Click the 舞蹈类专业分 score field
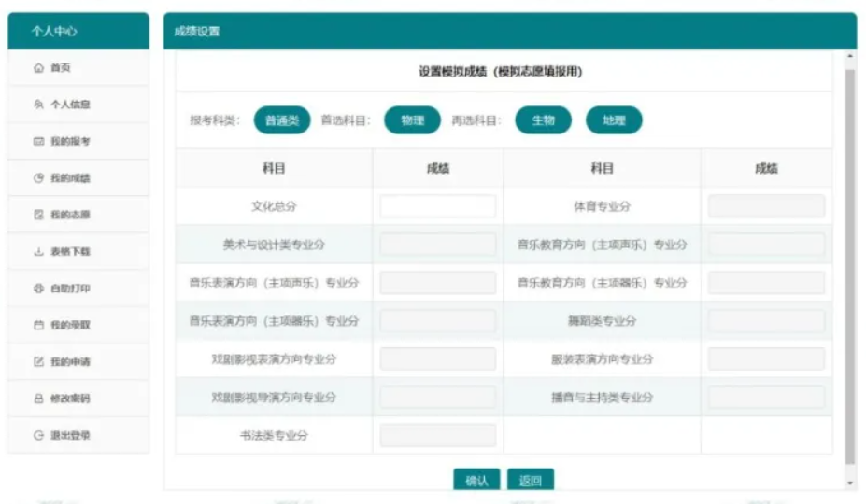 coord(767,321)
